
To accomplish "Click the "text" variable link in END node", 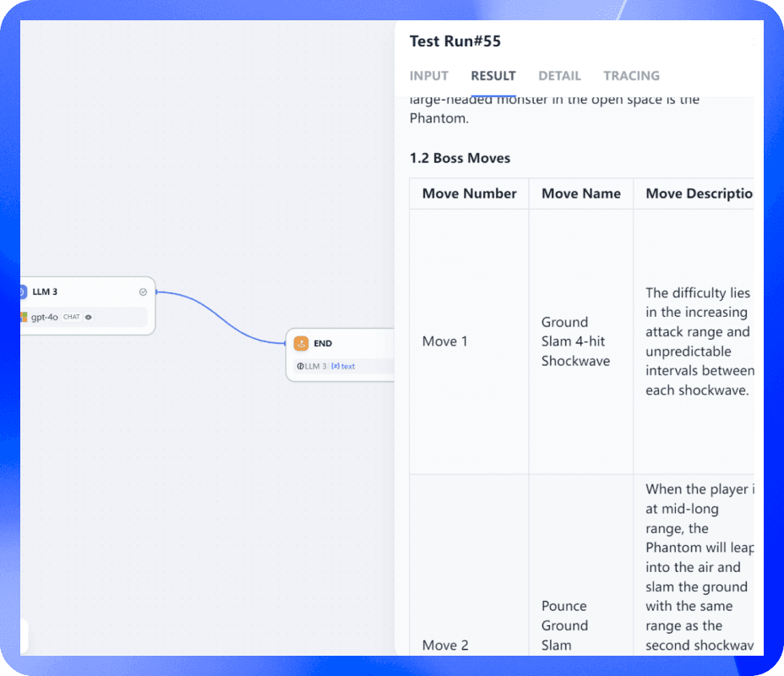I will [348, 367].
